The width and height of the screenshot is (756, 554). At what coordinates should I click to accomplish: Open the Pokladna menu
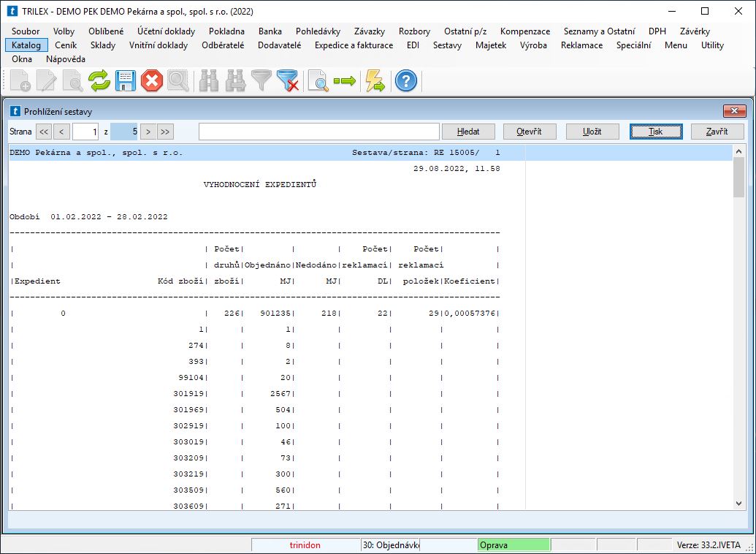[226, 31]
